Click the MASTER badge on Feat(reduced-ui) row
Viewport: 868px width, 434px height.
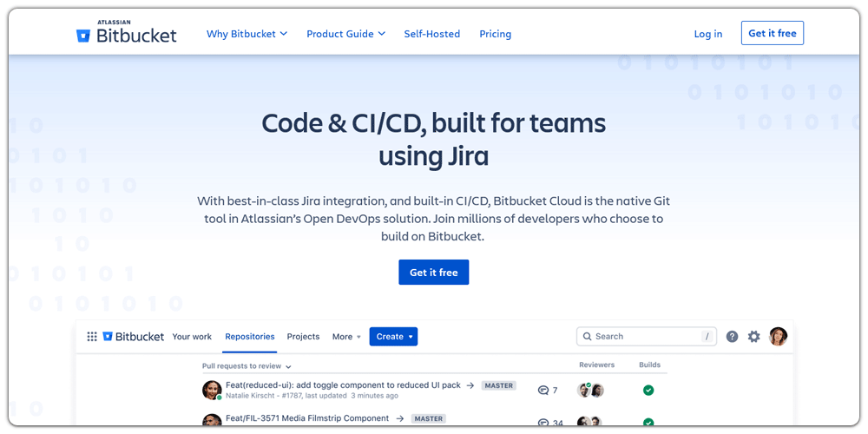point(499,385)
